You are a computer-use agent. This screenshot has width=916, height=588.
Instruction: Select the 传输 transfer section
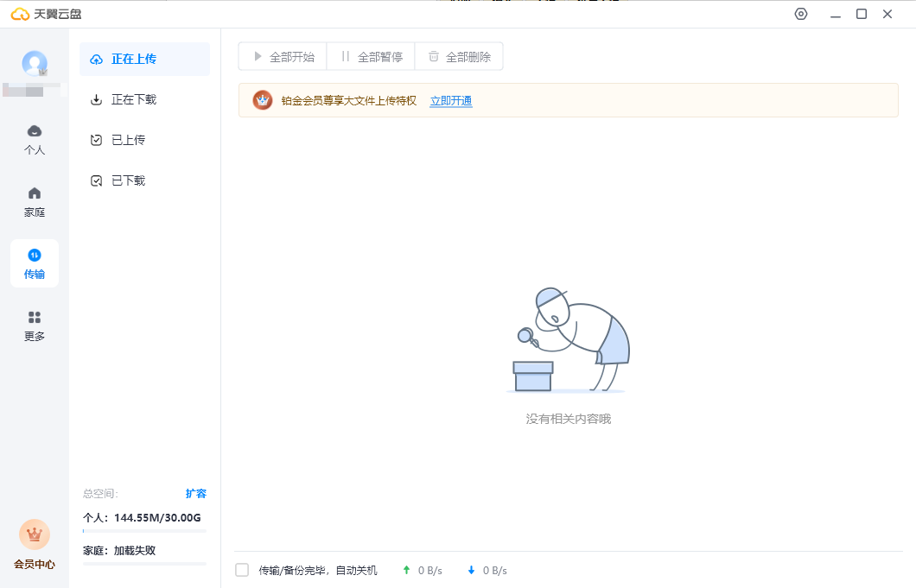click(x=35, y=263)
